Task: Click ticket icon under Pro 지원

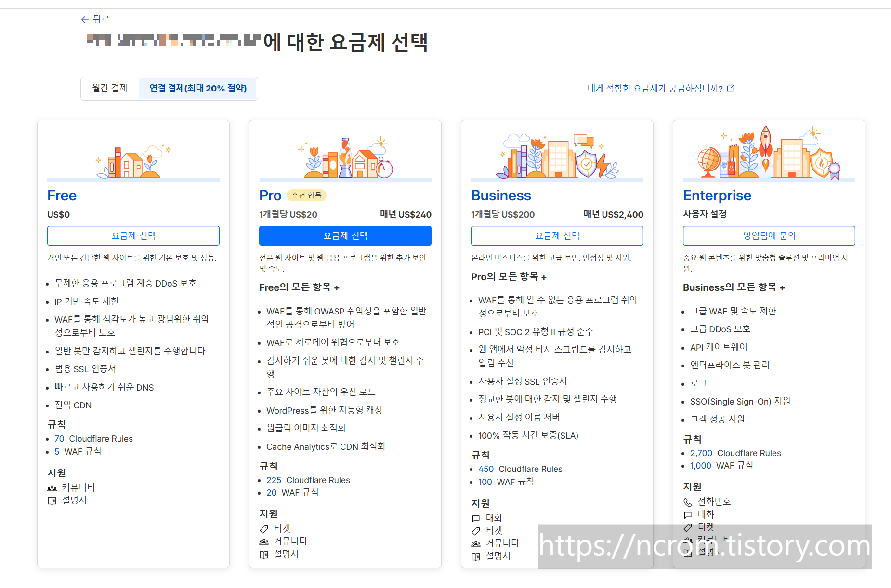Action: pos(264,529)
